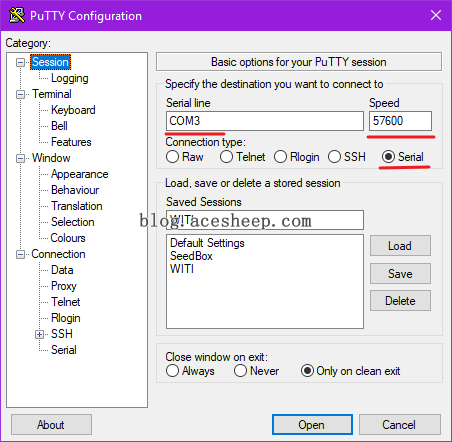This screenshot has width=452, height=442.
Task: Cancel the PuTTY configuration dialog
Action: coord(400,425)
